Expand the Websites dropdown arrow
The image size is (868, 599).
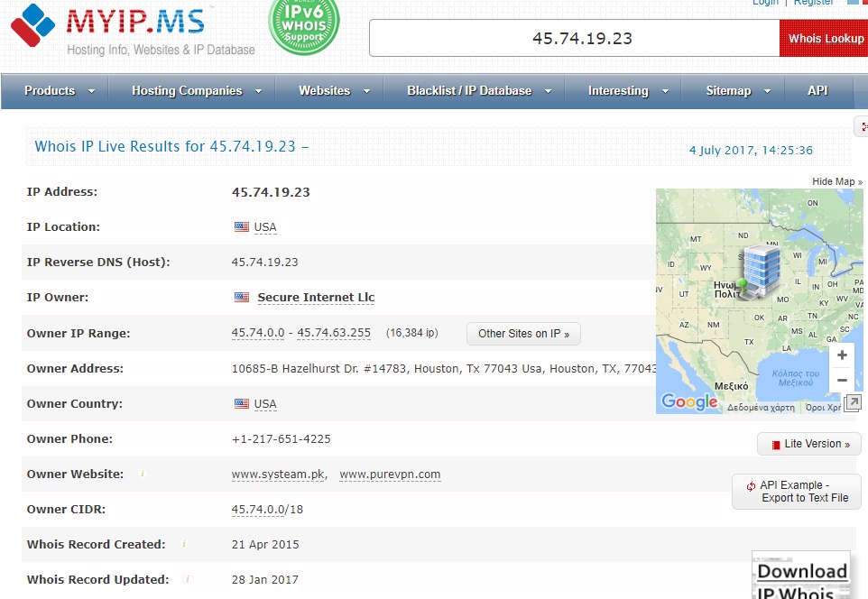tap(366, 91)
